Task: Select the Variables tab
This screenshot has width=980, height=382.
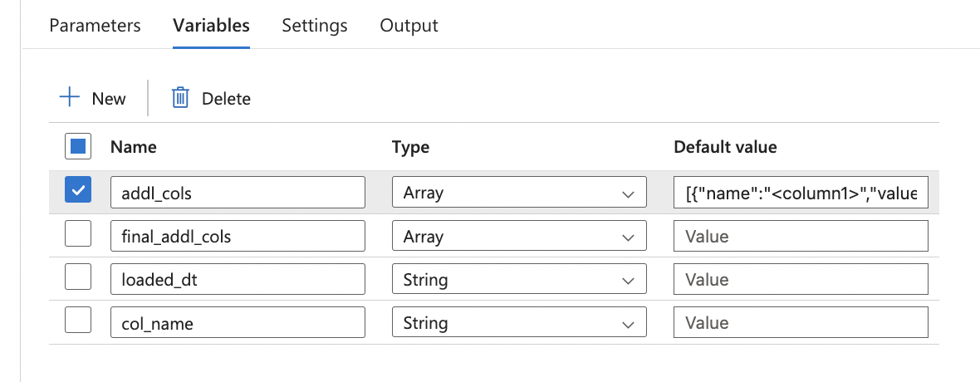Action: (211, 25)
